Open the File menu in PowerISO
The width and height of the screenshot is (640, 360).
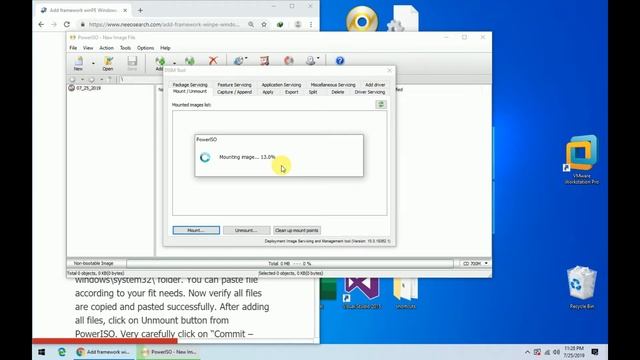click(x=73, y=48)
